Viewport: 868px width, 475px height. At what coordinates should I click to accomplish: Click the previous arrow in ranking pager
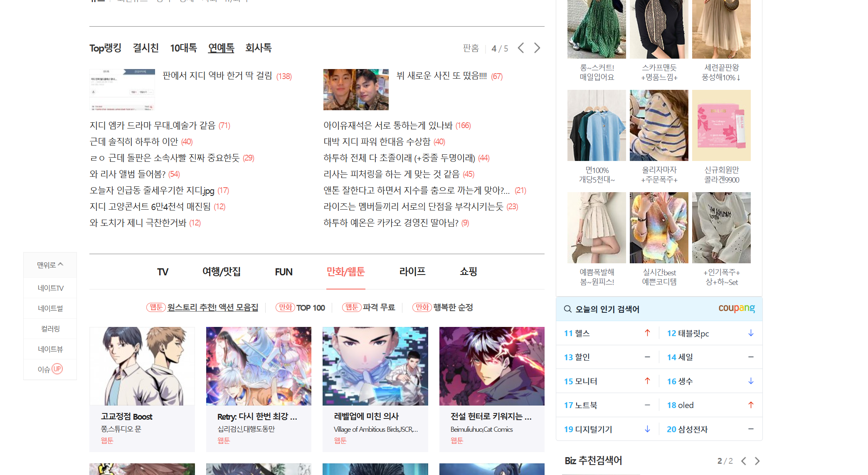tap(521, 48)
